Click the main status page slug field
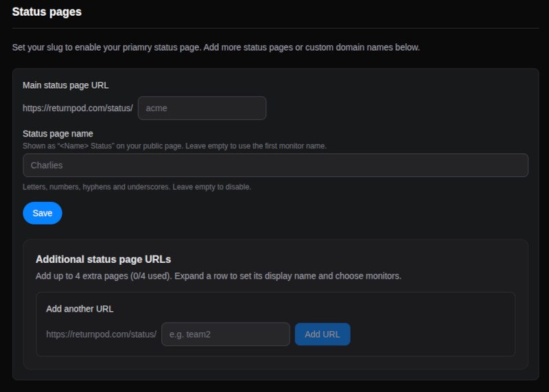This screenshot has width=549, height=392. (x=202, y=108)
